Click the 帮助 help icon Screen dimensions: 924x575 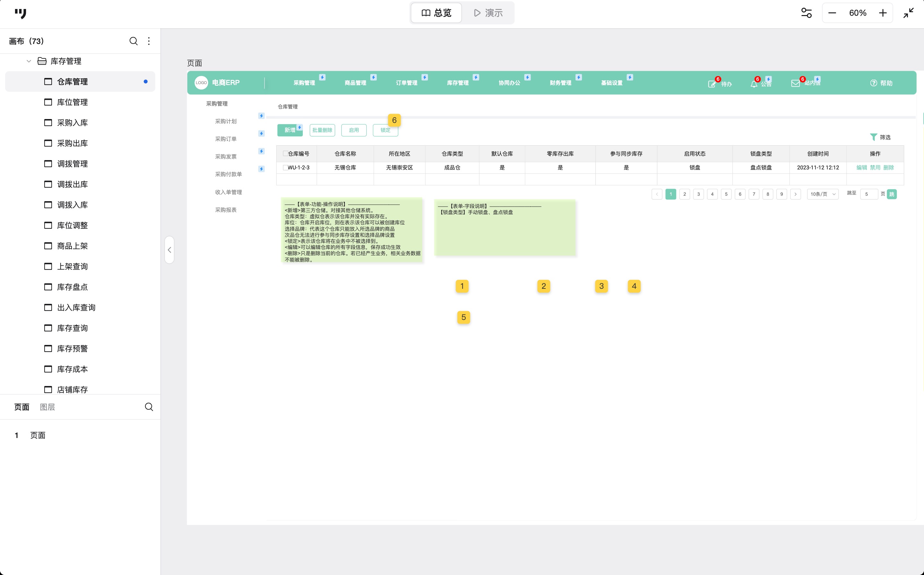[x=873, y=83]
